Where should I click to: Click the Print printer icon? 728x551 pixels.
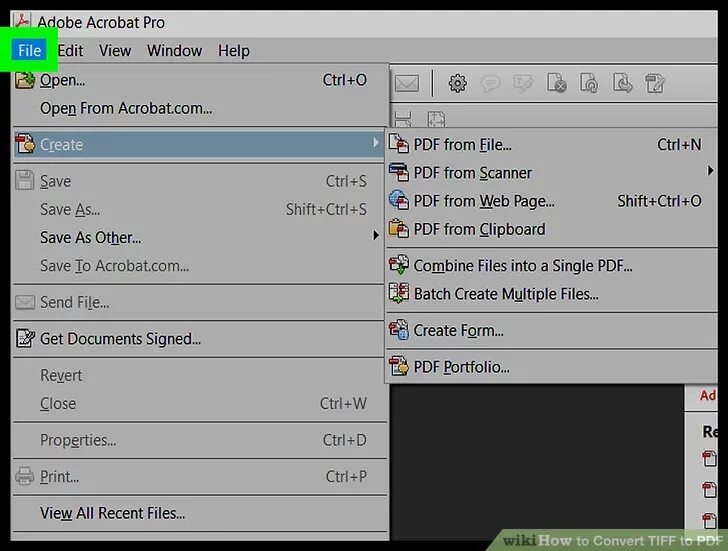pos(25,476)
